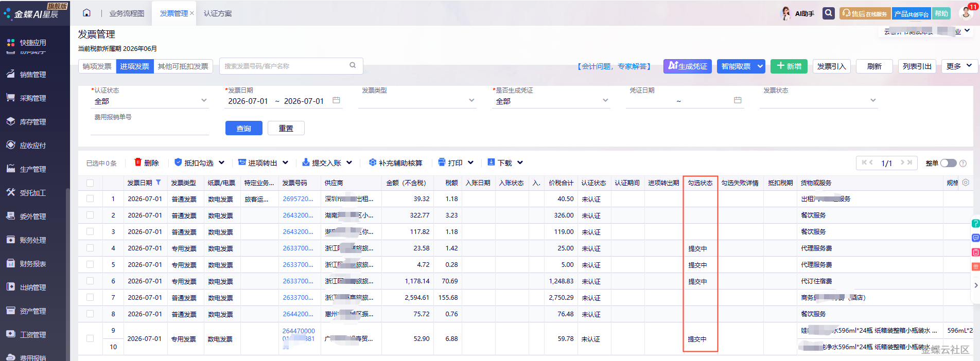This screenshot has height=361, width=980.
Task: Open the 认证状态 dropdown
Action: coord(150,101)
